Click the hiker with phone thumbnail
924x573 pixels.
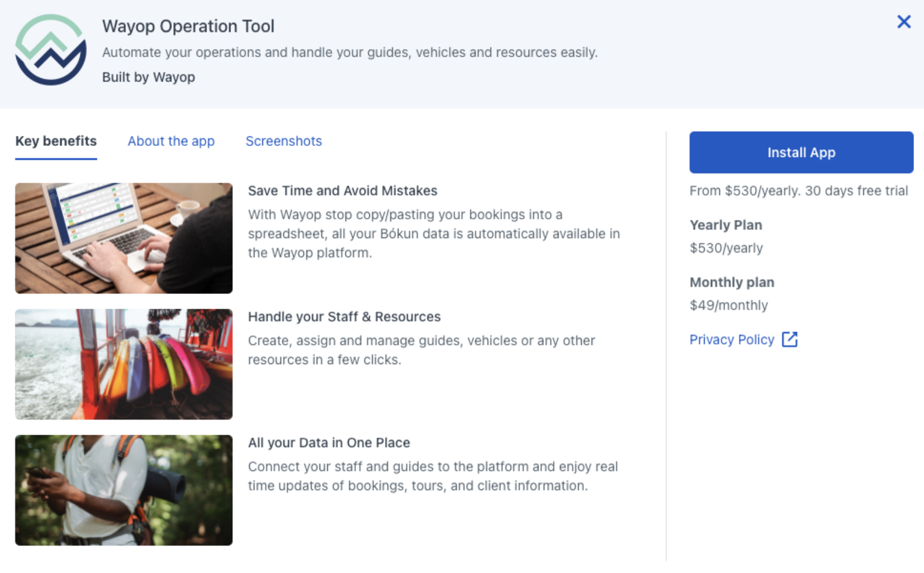tap(124, 490)
